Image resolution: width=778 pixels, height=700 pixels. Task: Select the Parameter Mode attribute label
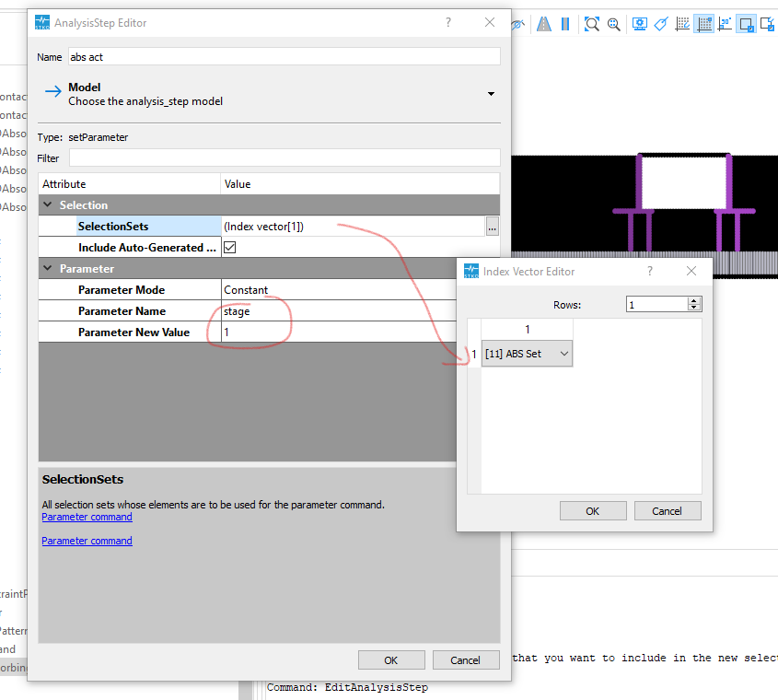tap(122, 290)
